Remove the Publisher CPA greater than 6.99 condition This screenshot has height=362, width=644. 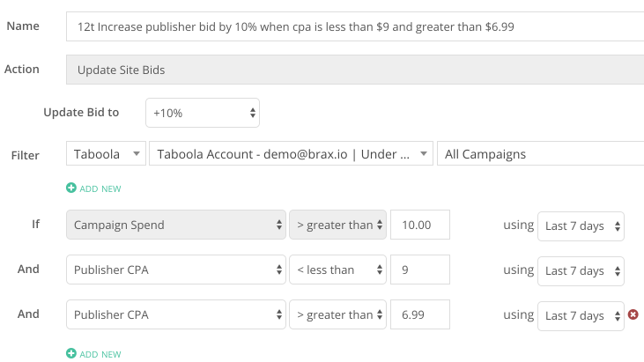click(x=633, y=314)
